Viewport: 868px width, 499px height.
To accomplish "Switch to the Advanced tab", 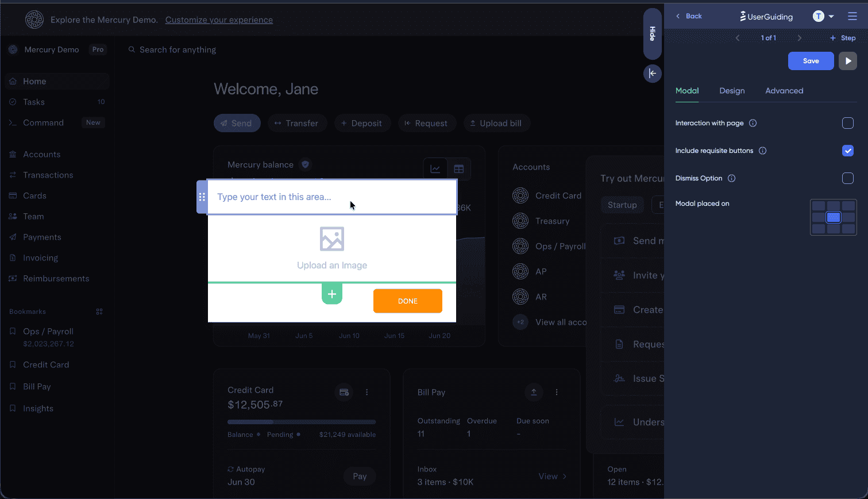I will tap(784, 91).
